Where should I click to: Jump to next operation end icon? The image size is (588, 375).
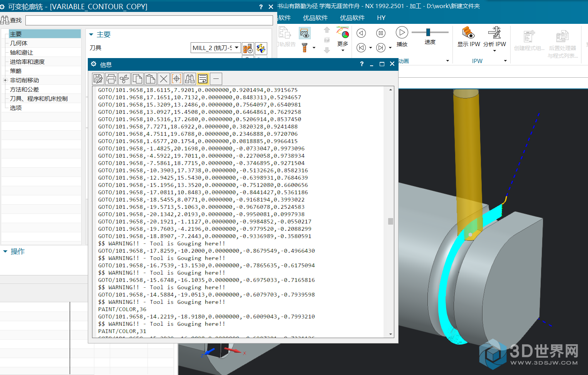click(x=381, y=48)
